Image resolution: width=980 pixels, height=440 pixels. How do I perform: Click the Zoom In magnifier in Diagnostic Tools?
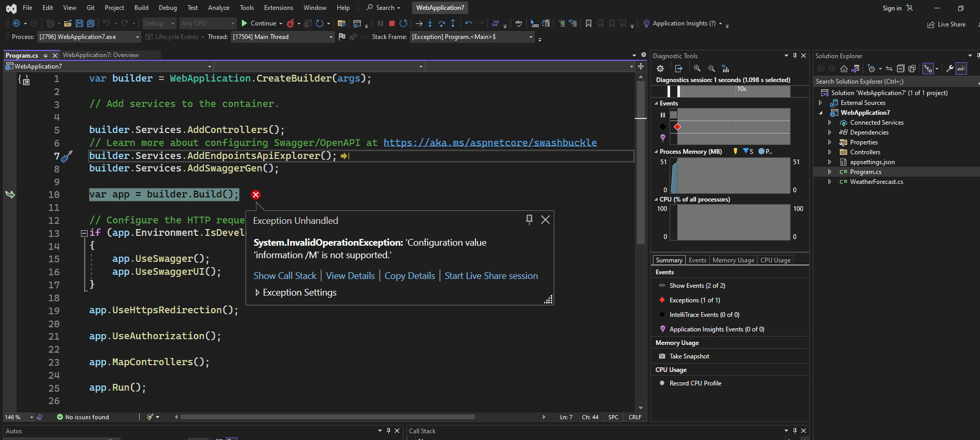pyautogui.click(x=697, y=69)
